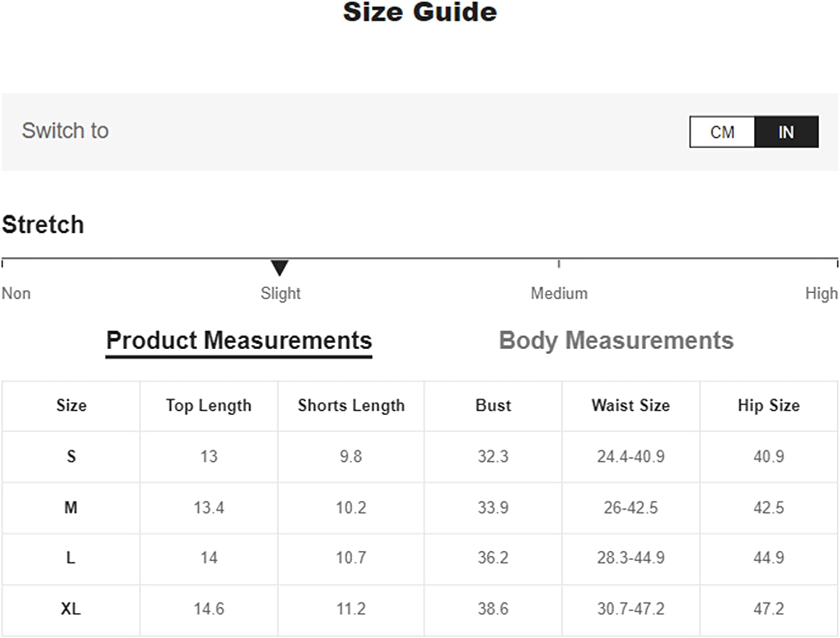Click the Medium stretch label
Viewport: 840px width, 638px height.
[559, 293]
